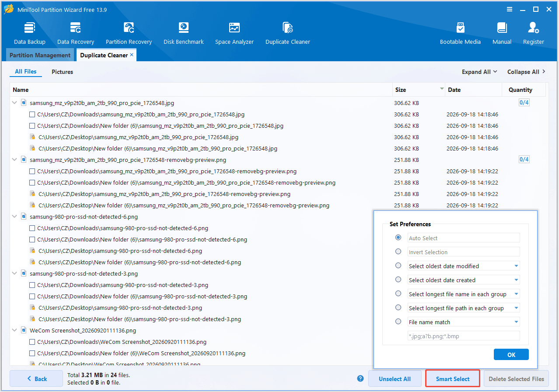Open the File name match dropdown

click(464, 322)
